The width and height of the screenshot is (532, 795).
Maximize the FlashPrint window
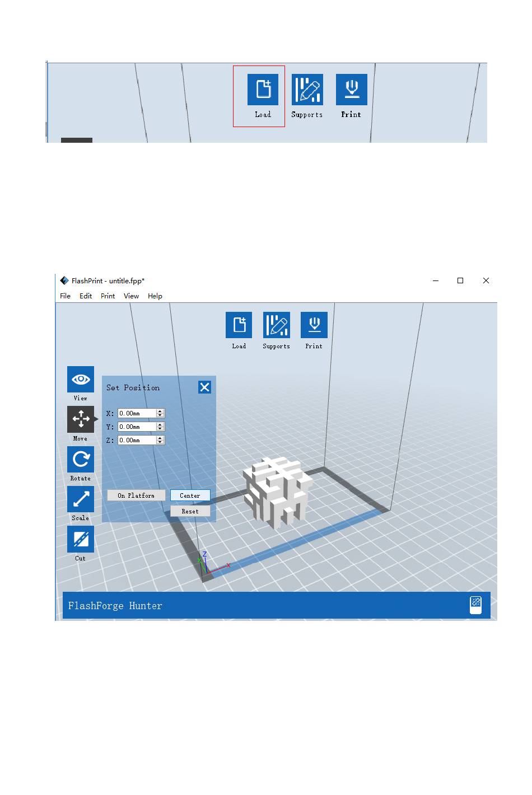pyautogui.click(x=460, y=280)
